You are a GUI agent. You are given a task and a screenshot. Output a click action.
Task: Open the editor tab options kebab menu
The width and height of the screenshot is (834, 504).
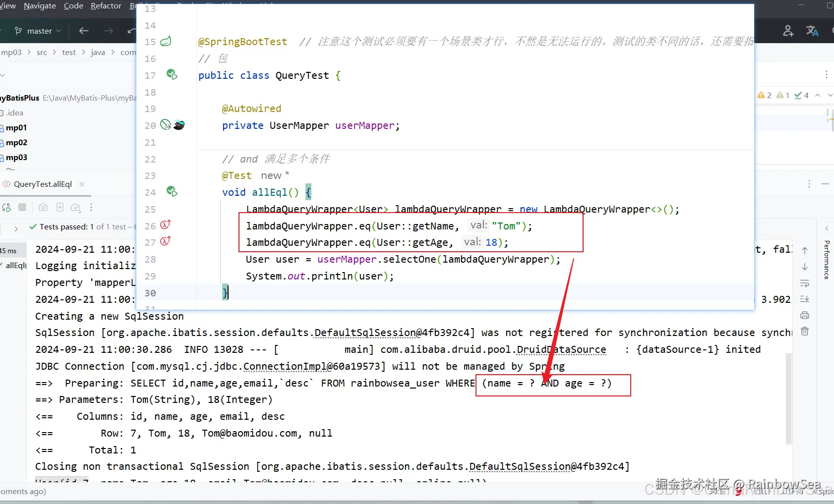pyautogui.click(x=826, y=74)
